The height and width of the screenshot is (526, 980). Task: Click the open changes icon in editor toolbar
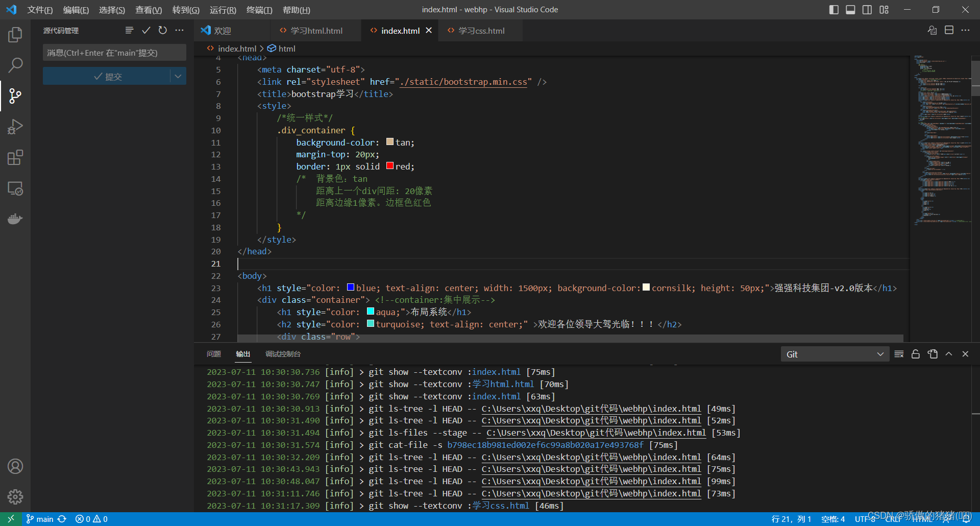coord(932,31)
